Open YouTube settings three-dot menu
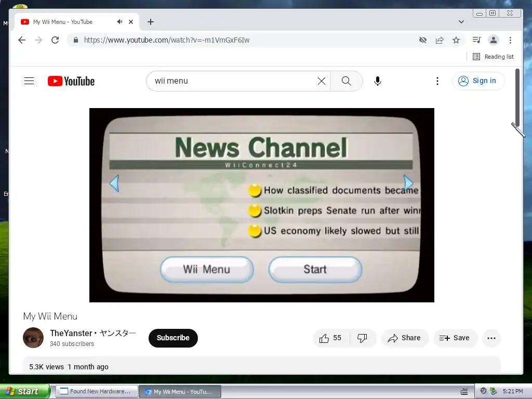This screenshot has width=532, height=399. point(437,81)
